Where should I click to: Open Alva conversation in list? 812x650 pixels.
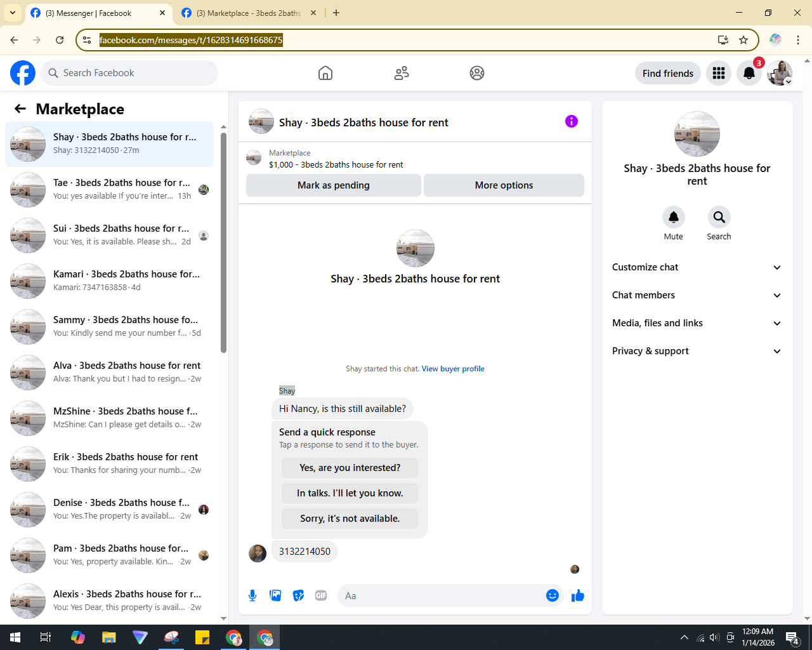[x=110, y=373]
